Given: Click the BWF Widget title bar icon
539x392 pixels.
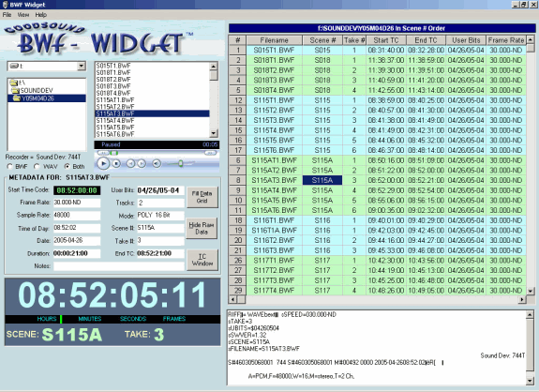Looking at the screenshot, I should [5, 5].
